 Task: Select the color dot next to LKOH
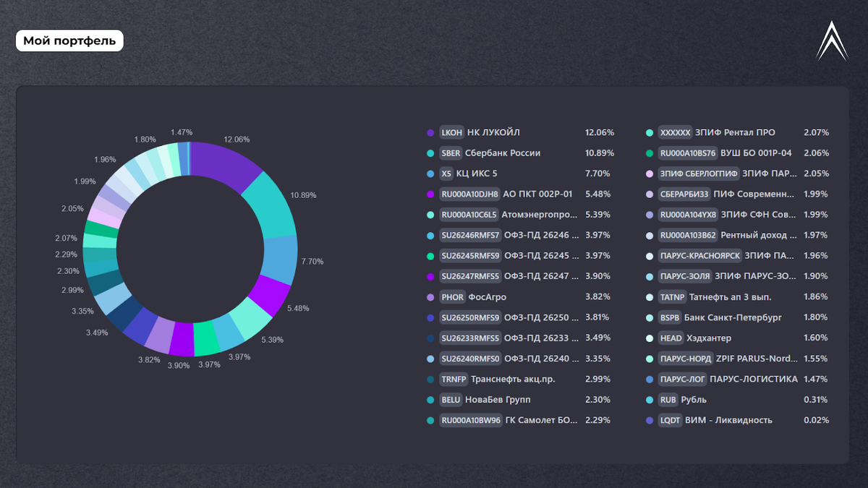(x=430, y=133)
